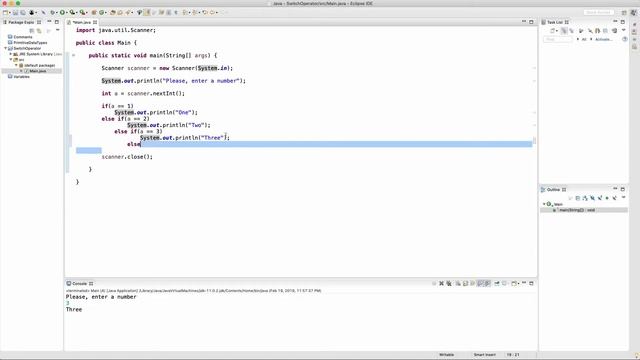Click the Writable status bar entry
Viewport: 640px width, 360px height.
click(x=446, y=355)
